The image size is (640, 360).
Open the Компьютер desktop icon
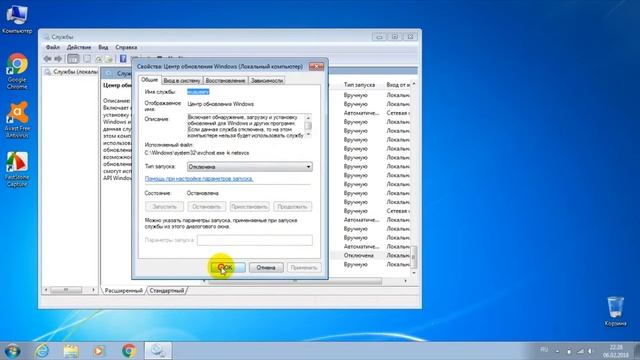[17, 19]
